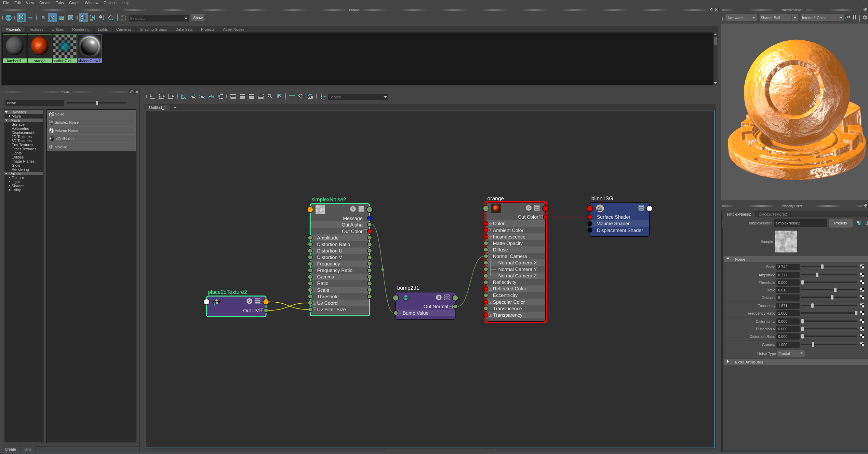Collapse Normal Camera attribute on orange node
The height and width of the screenshot is (454, 868).
click(x=490, y=256)
